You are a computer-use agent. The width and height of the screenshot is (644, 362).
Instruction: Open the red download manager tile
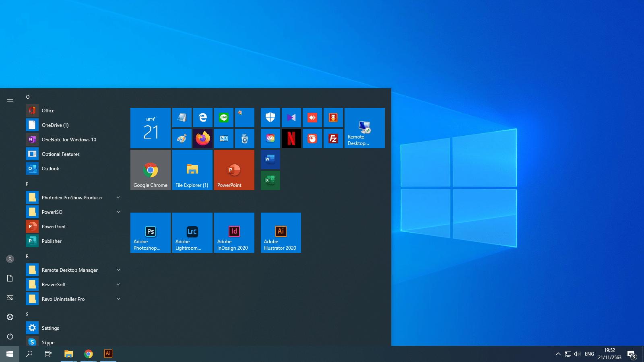coord(333,118)
